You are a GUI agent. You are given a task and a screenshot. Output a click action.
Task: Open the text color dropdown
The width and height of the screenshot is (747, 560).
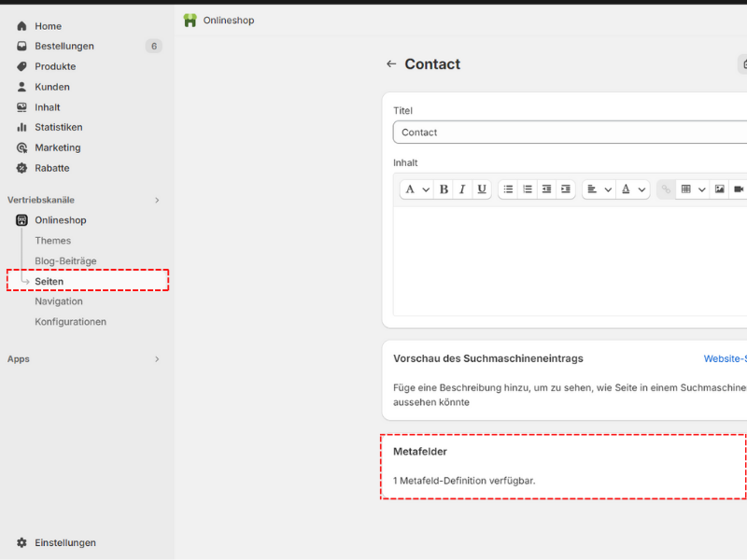click(633, 189)
